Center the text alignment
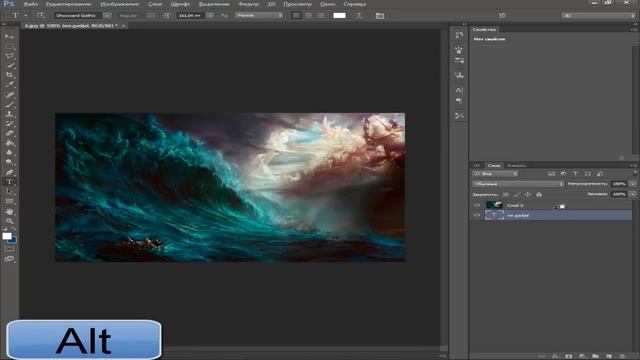 tap(309, 16)
